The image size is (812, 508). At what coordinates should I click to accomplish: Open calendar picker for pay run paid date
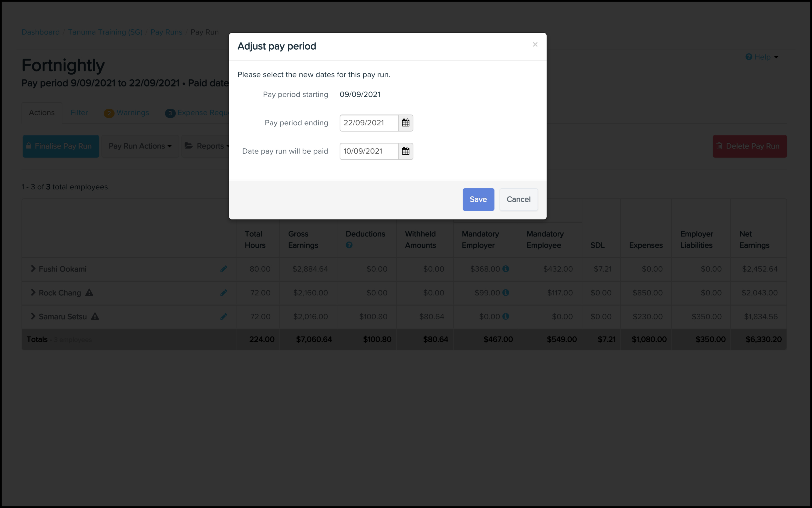point(405,151)
